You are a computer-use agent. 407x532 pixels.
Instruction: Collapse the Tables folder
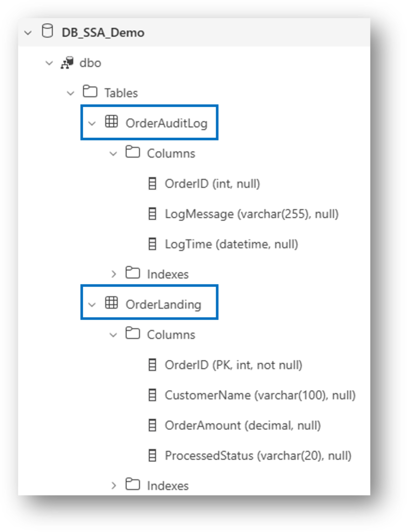point(71,94)
